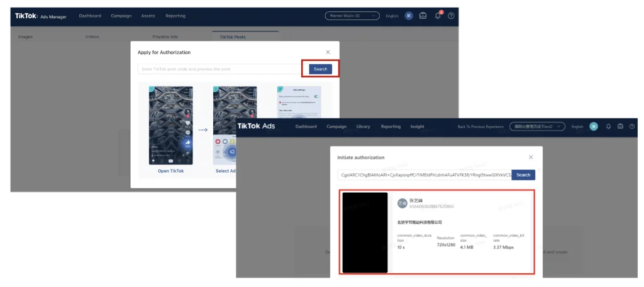644x287 pixels.
Task: Open Dashboard in TikTok Ads front window
Action: pyautogui.click(x=306, y=127)
